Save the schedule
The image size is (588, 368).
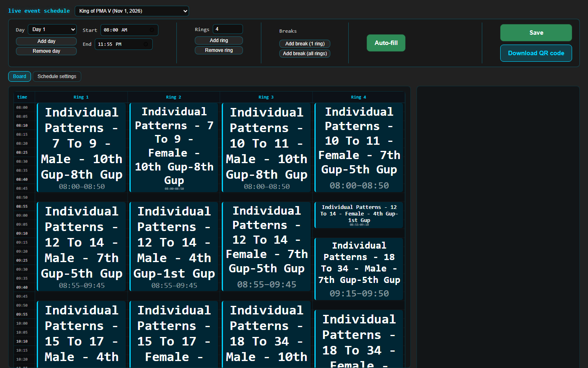pyautogui.click(x=536, y=33)
